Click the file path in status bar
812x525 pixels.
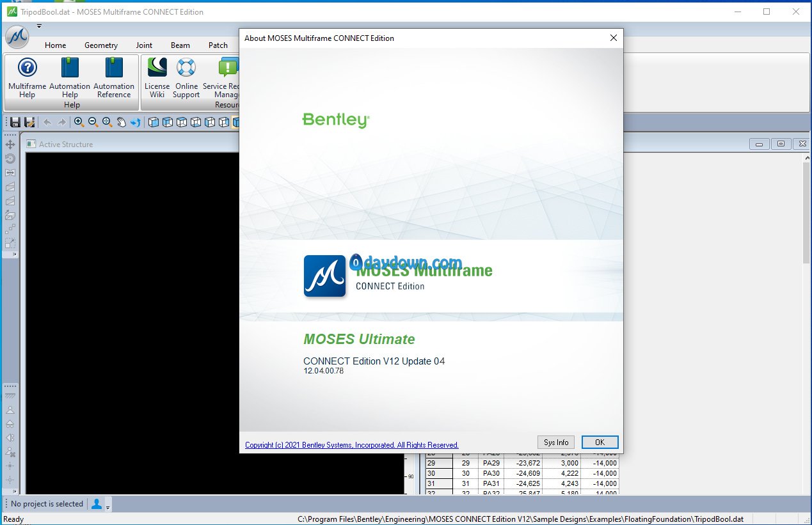coord(521,519)
